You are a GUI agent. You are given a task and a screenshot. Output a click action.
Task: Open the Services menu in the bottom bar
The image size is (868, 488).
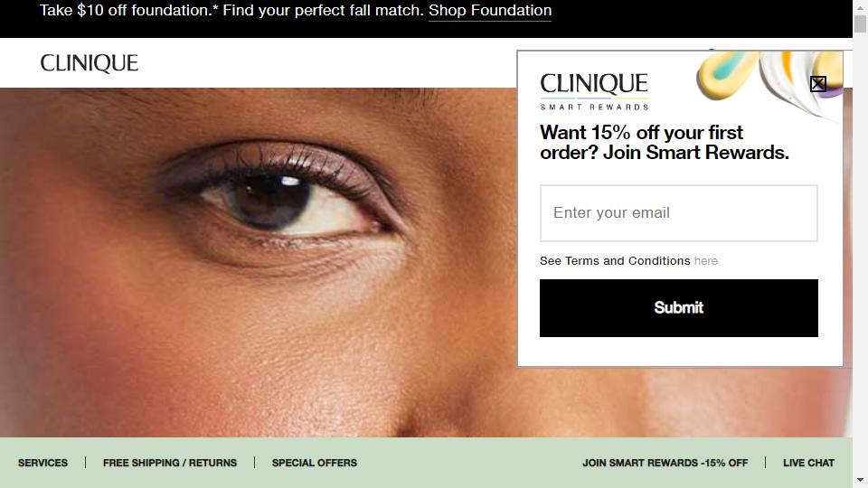(x=42, y=463)
